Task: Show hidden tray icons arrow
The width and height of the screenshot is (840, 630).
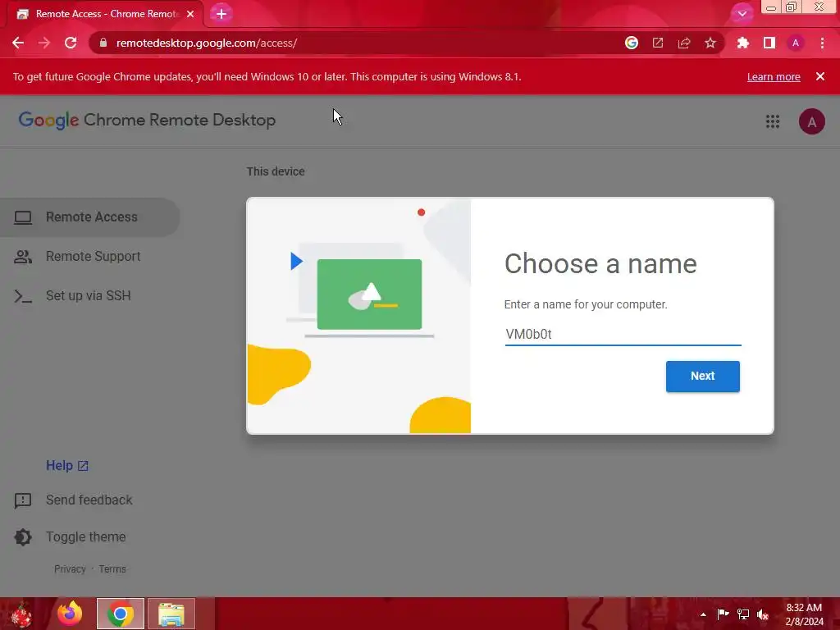Action: pos(703,614)
